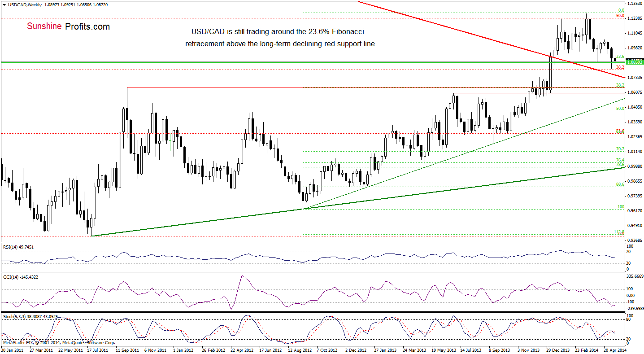The width and height of the screenshot is (644, 354).
Task: Click the 11 Sep 2011 date label
Action: click(127, 350)
